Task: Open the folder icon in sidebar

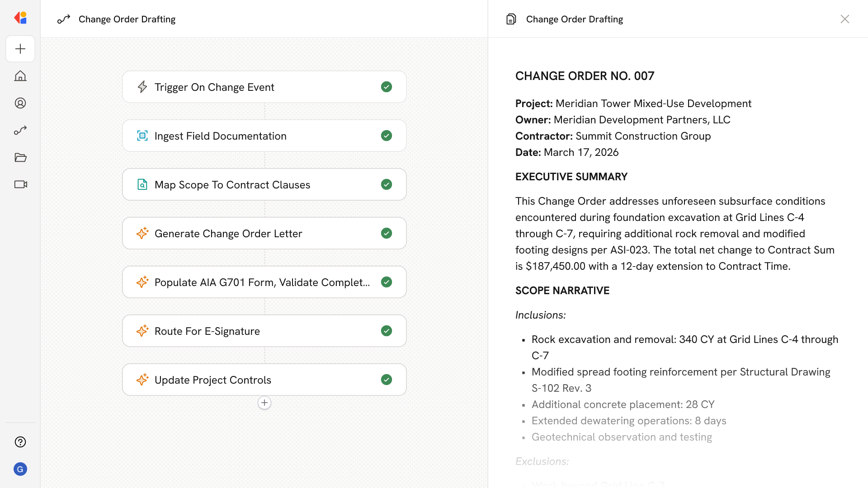Action: tap(20, 157)
